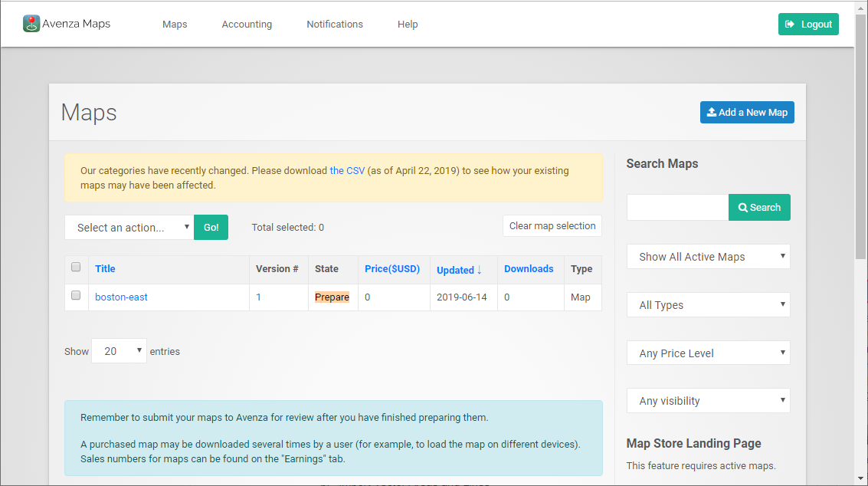This screenshot has width=868, height=486.
Task: Open the Show All Active Maps filter dropdown
Action: point(708,256)
